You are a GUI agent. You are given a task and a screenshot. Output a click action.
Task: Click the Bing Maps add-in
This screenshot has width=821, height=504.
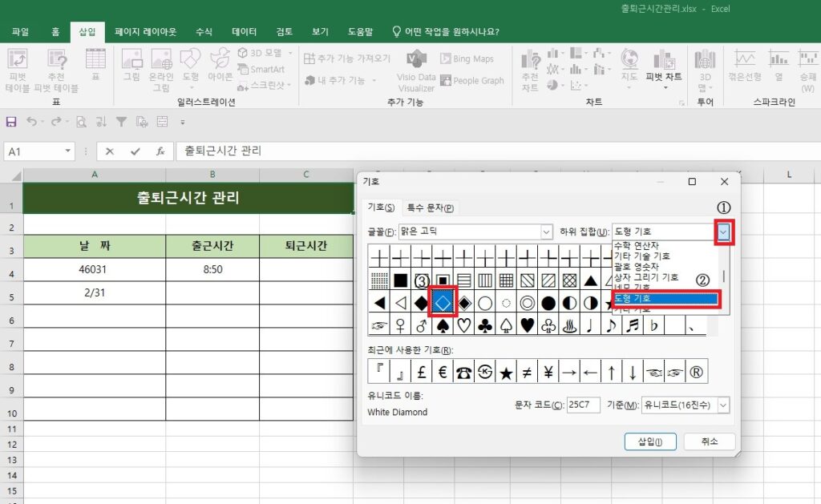(467, 58)
